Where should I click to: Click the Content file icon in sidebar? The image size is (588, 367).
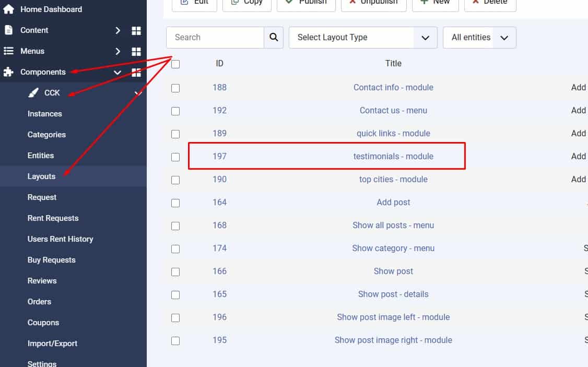click(x=8, y=30)
